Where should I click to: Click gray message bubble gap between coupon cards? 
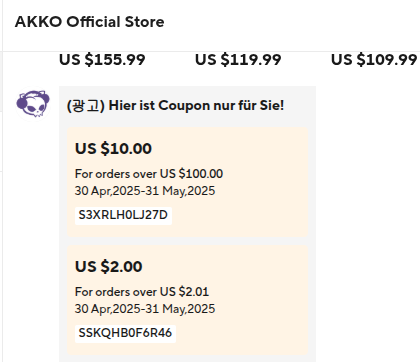[187, 241]
